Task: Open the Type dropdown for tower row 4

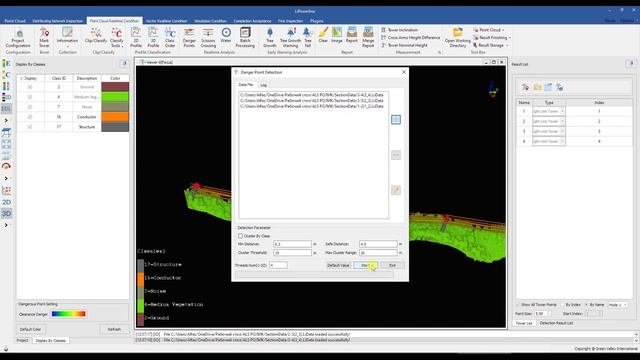Action: [562, 141]
